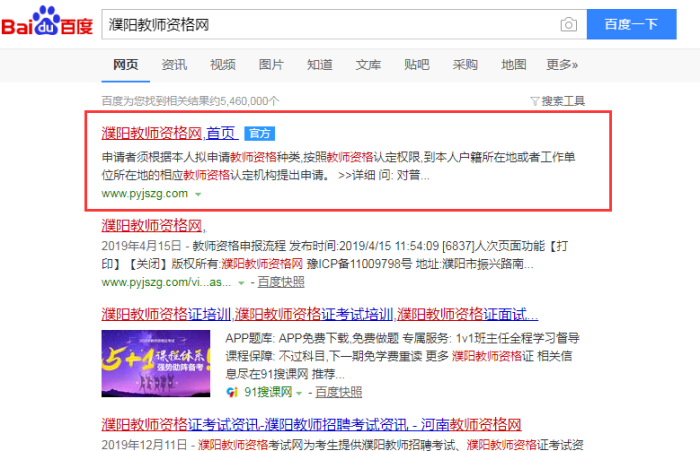Click the Baidu logo
Image resolution: width=700 pixels, height=451 pixels.
47,23
